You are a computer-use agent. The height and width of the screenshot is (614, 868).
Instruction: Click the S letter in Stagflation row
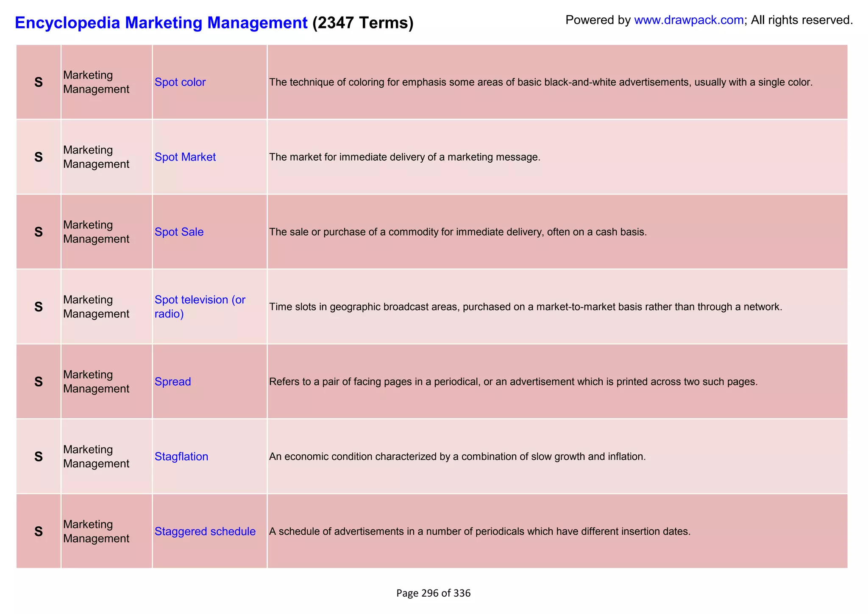(x=39, y=457)
